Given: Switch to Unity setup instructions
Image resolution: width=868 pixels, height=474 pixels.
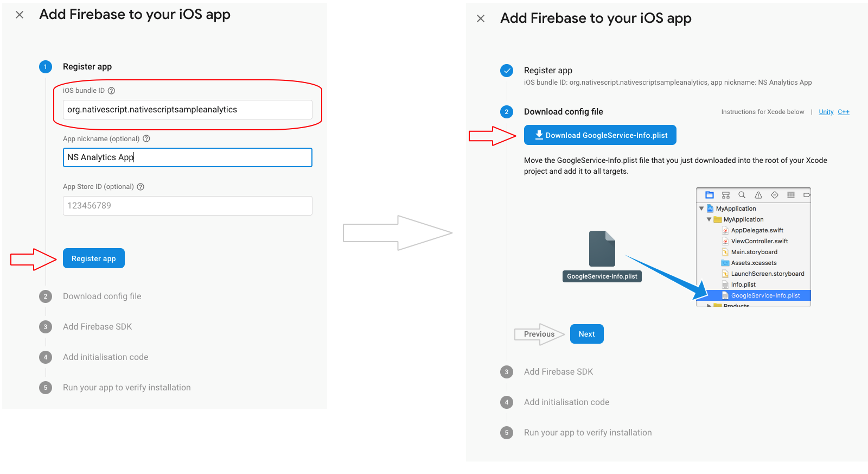Looking at the screenshot, I should (x=826, y=112).
